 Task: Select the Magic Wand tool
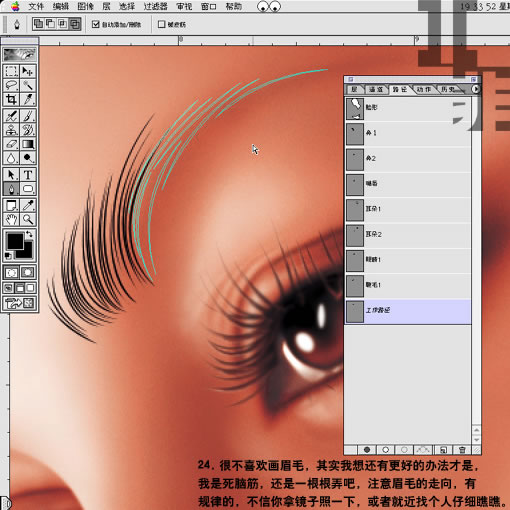pyautogui.click(x=28, y=85)
